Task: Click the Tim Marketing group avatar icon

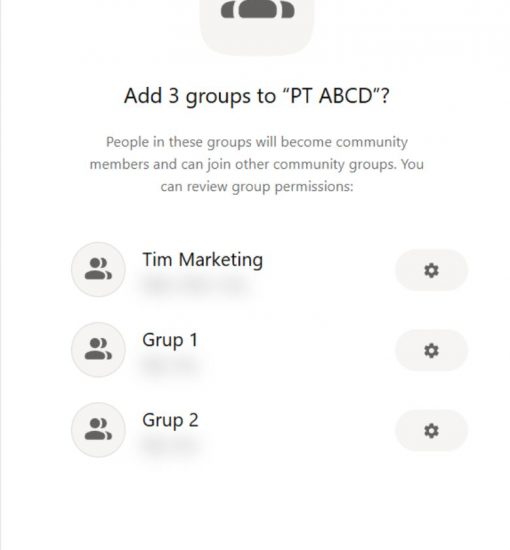Action: (98, 269)
